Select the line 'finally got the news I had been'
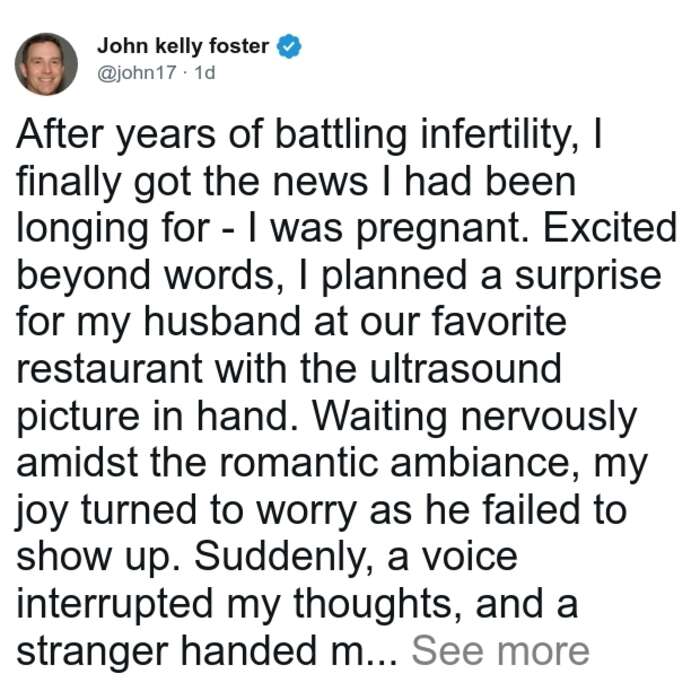Screen dimensions: 700x700 point(296,183)
